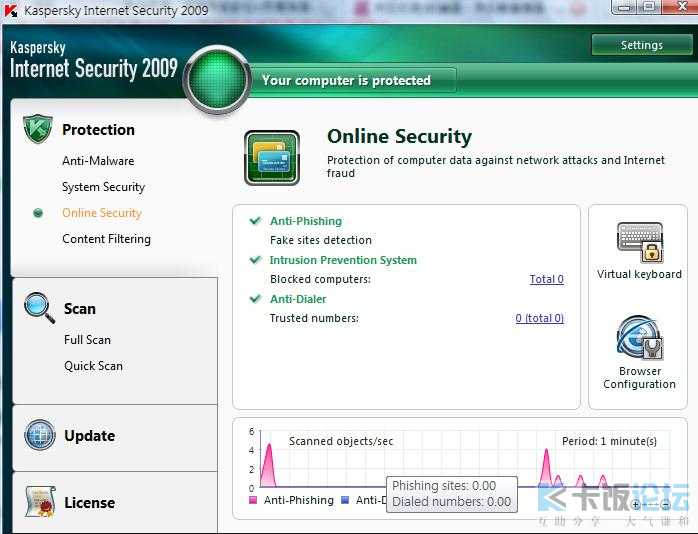Click the first pink spike in the chart
Viewport: 698px width, 534px height.
point(268,465)
